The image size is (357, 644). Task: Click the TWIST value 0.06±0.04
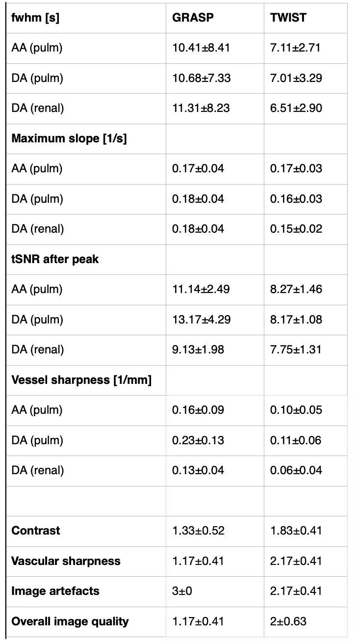(296, 470)
